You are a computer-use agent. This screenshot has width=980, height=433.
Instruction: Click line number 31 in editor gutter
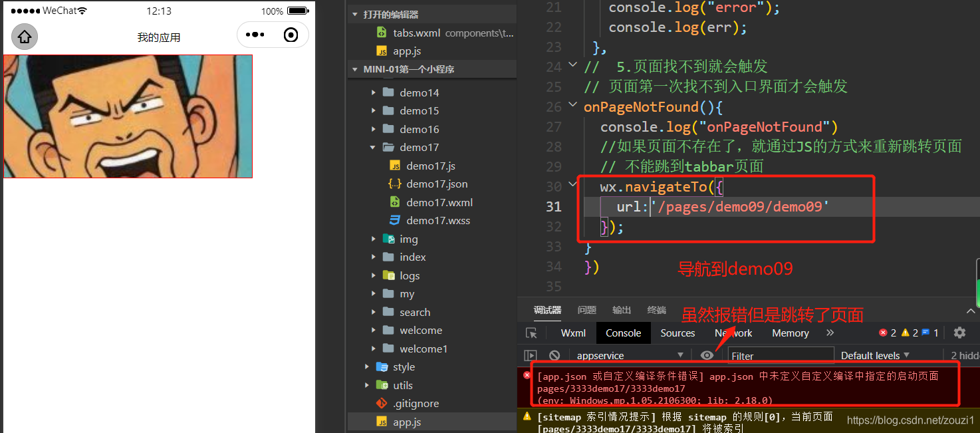click(553, 206)
